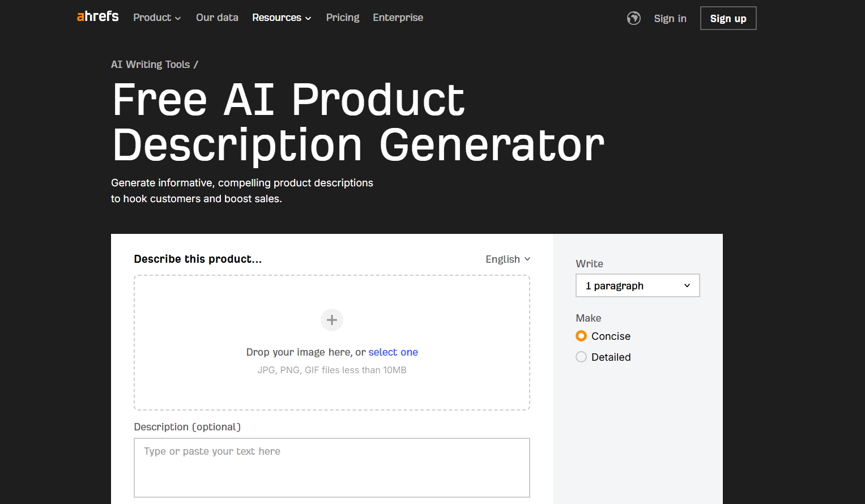Go to Our data page
865x504 pixels.
point(217,18)
